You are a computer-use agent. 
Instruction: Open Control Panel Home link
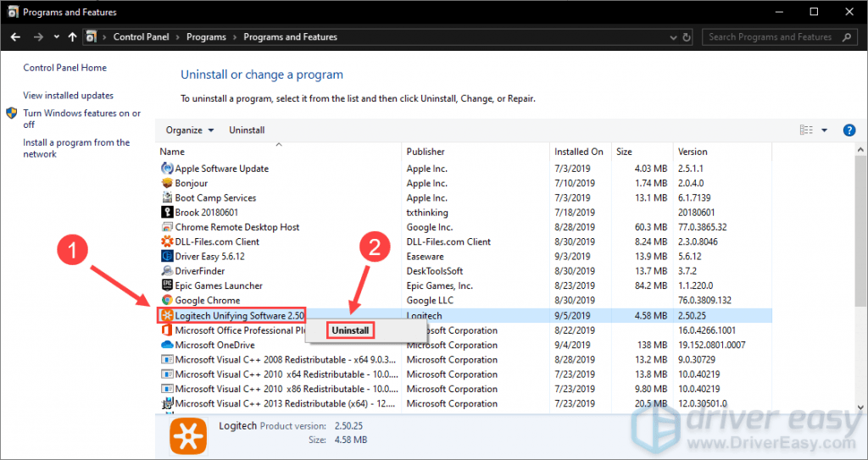tap(64, 68)
